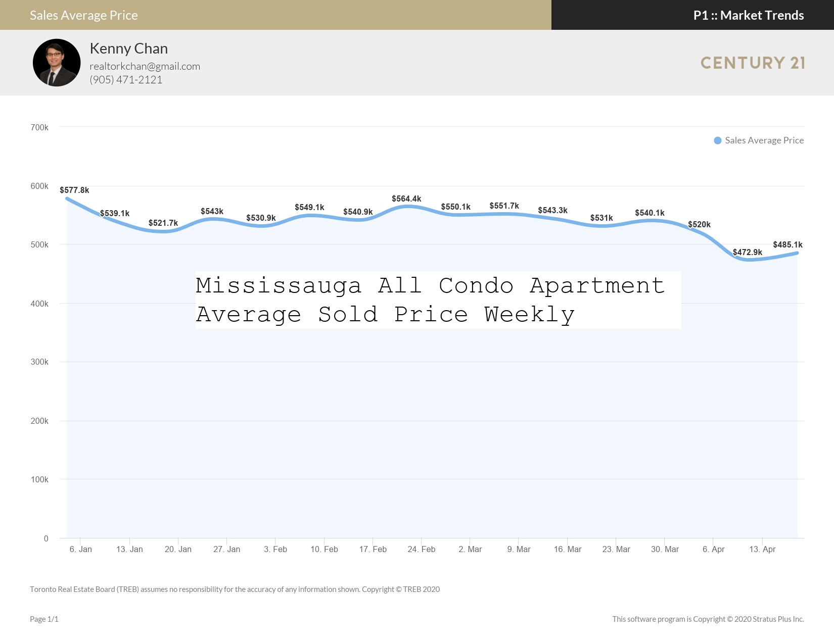Image resolution: width=834 pixels, height=644 pixels.
Task: Open the realtorkchan@gmail.com email link
Action: (145, 66)
